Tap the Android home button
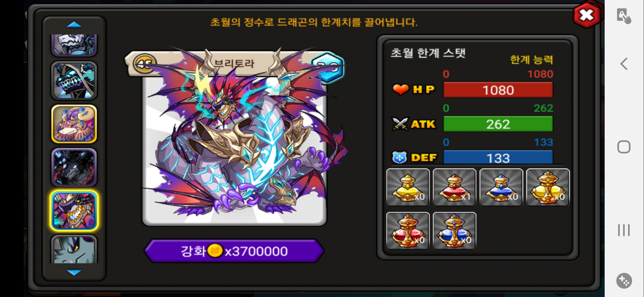Image resolution: width=644 pixels, height=297 pixels. [x=624, y=147]
